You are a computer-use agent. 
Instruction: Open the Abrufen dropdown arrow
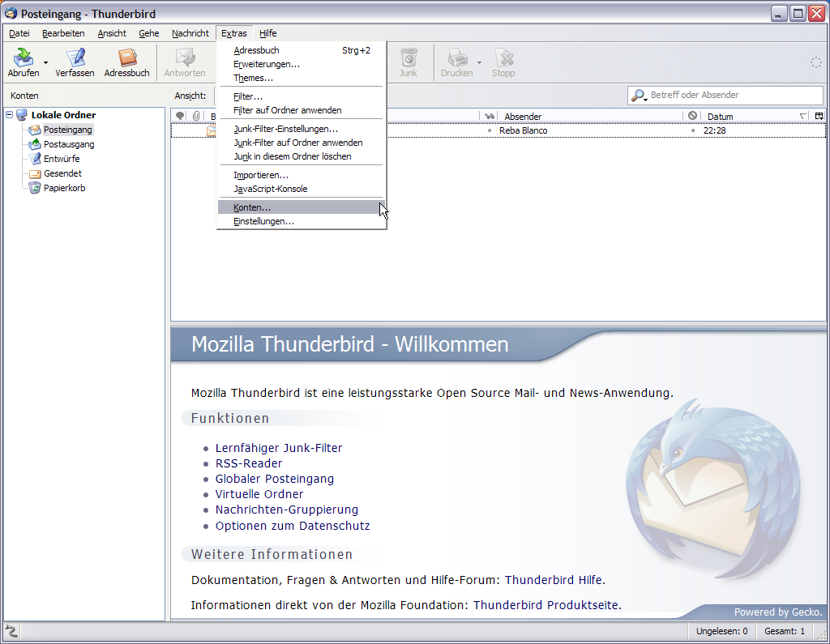[45, 63]
